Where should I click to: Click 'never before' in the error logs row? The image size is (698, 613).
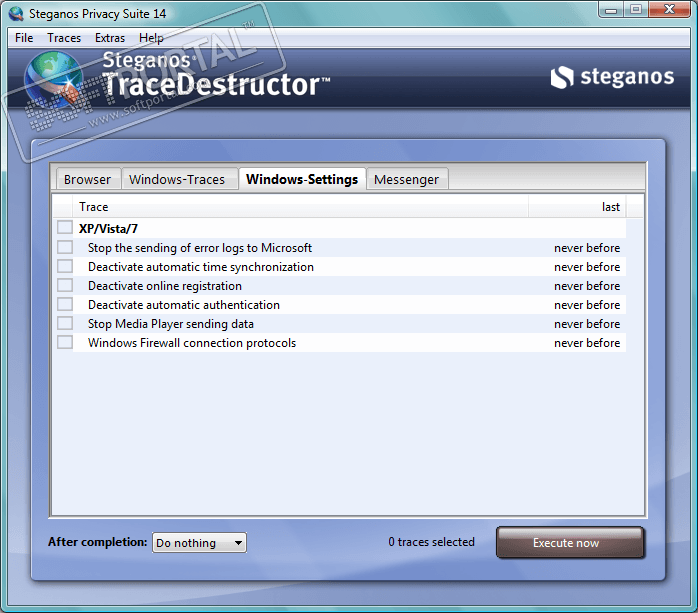[587, 248]
